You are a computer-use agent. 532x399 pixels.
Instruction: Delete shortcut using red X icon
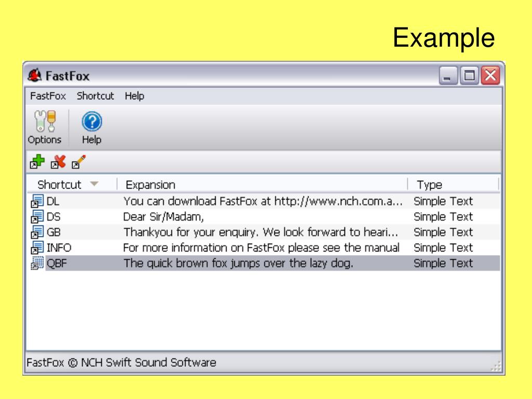tap(58, 162)
